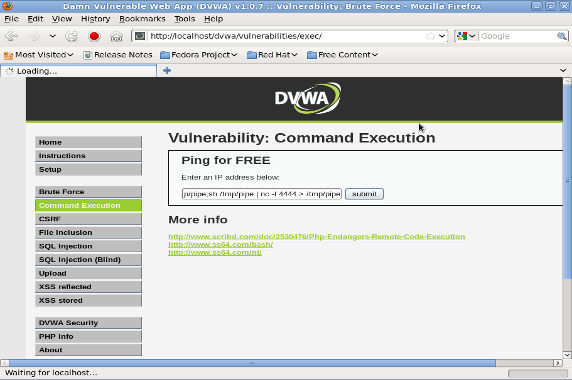
Task: Expand the Red Hat bookmarks folder
Action: tap(272, 55)
